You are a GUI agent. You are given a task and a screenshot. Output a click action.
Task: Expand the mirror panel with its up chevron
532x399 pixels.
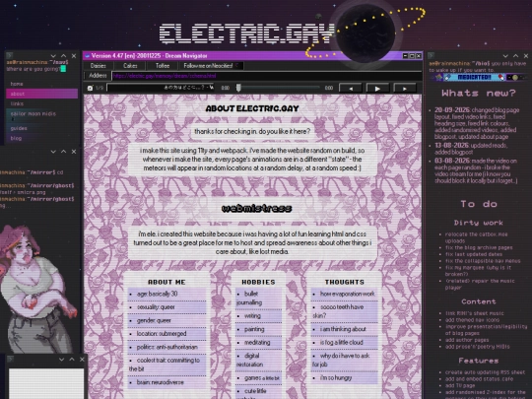[x=63, y=152]
